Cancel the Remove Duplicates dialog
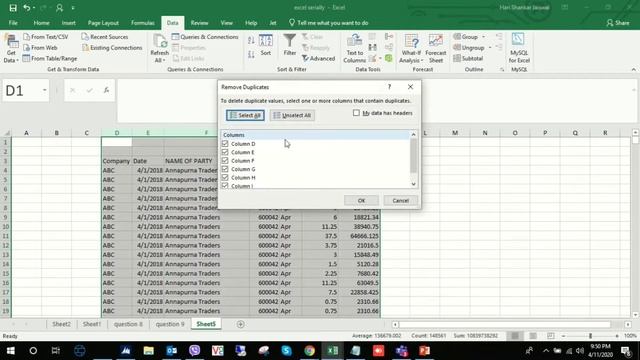 [x=400, y=200]
